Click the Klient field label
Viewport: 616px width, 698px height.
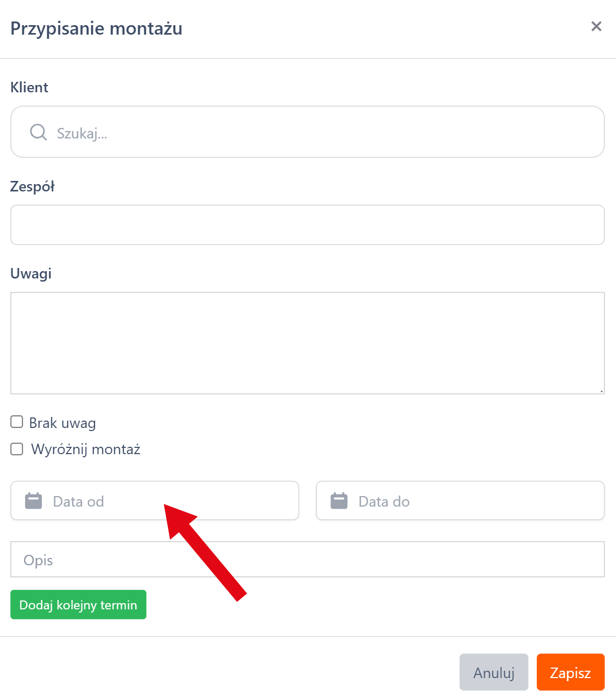click(29, 88)
